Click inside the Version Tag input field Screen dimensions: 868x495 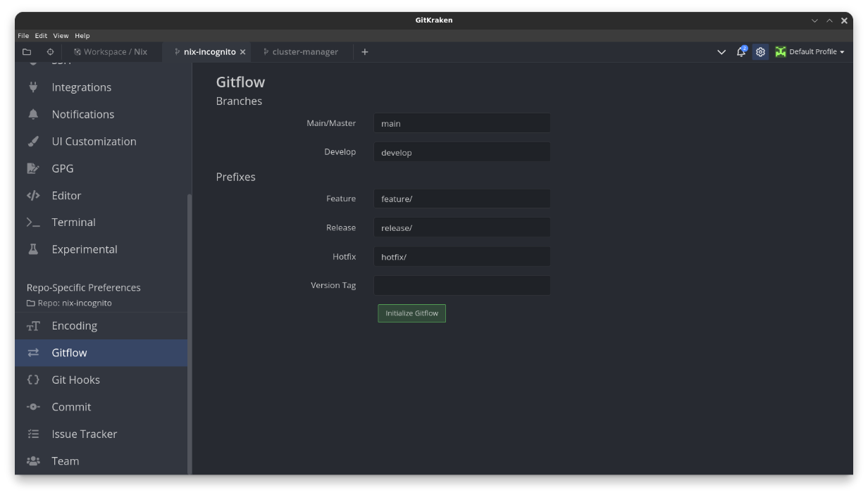(x=461, y=285)
